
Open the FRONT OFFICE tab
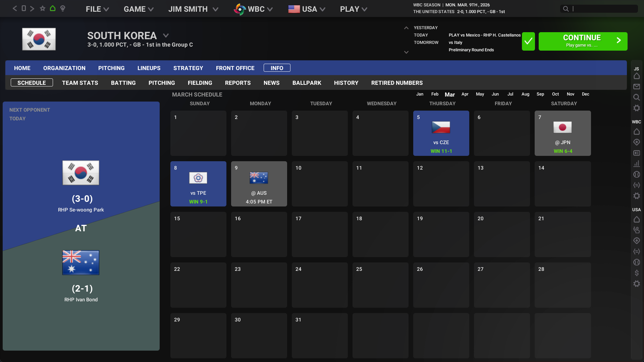235,68
